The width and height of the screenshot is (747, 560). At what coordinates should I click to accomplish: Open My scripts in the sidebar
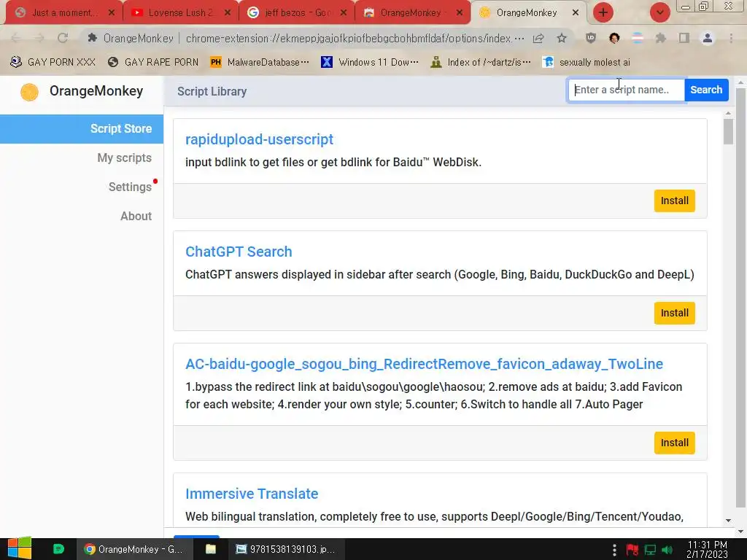point(124,157)
